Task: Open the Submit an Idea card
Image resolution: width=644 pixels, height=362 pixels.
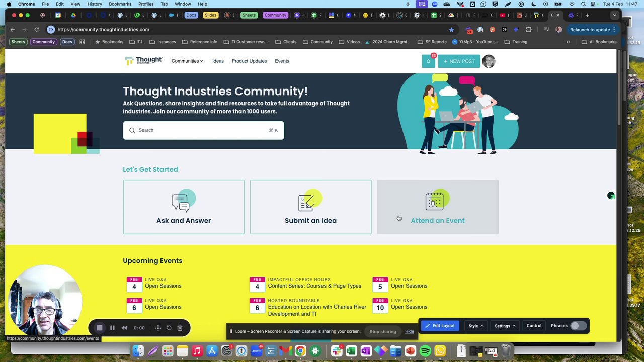Action: pyautogui.click(x=310, y=207)
